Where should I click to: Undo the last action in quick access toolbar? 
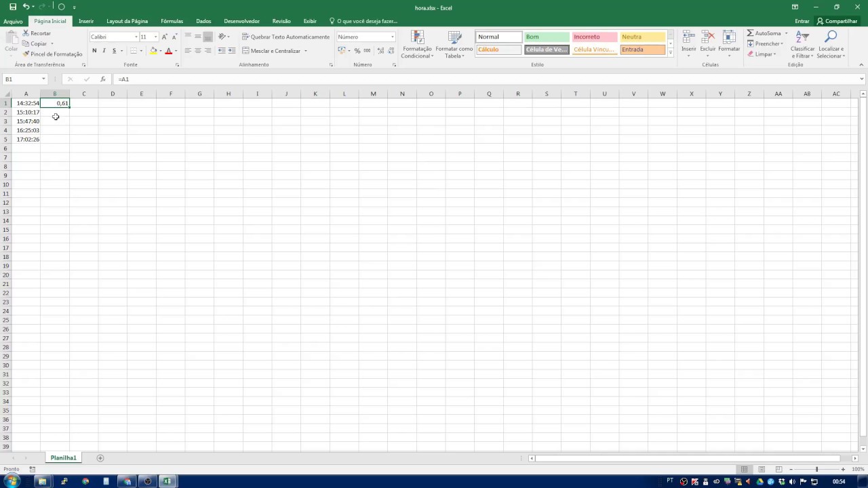pyautogui.click(x=26, y=7)
